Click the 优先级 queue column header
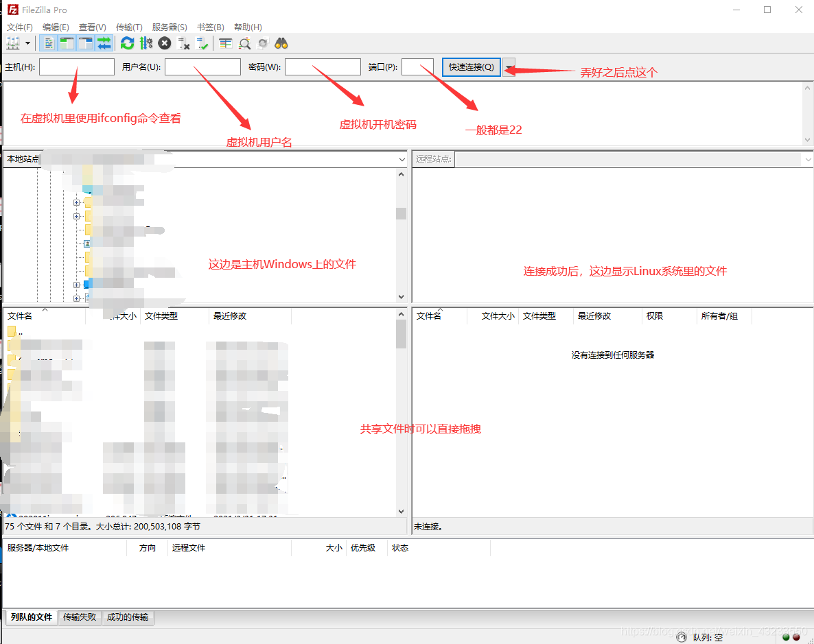Screen dimensions: 814x644 (367, 548)
